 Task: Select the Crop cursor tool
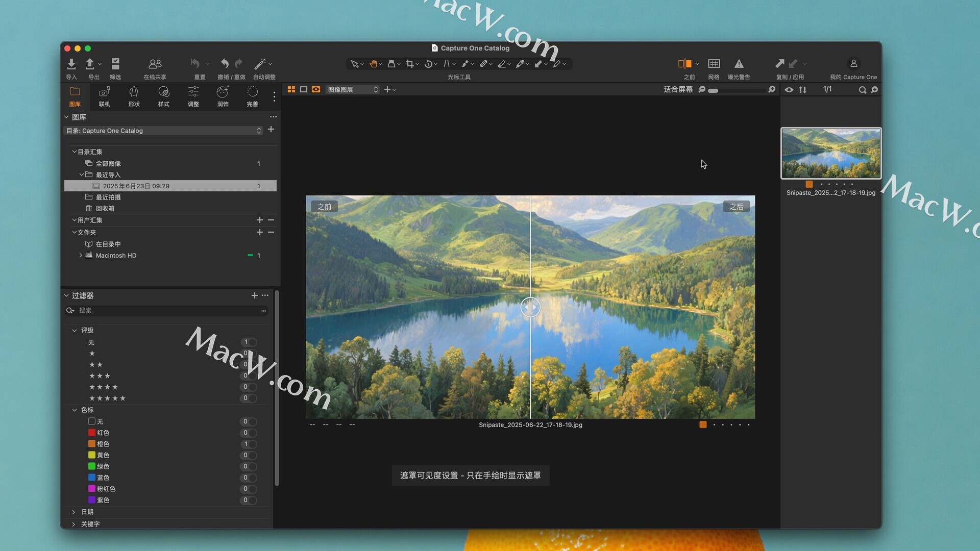(409, 64)
